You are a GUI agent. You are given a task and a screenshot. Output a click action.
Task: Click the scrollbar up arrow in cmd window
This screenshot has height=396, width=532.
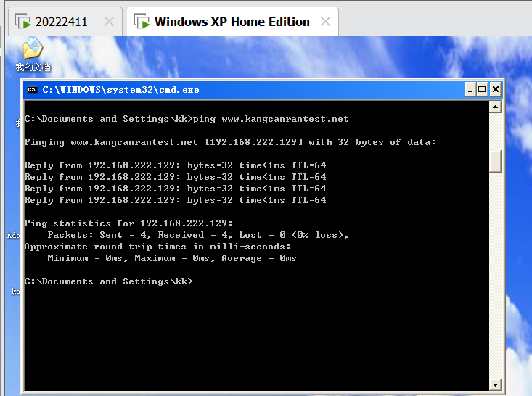tap(496, 107)
